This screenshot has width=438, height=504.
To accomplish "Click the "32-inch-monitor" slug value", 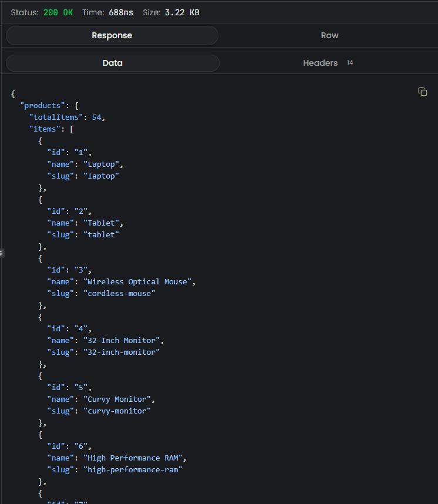I will point(122,352).
